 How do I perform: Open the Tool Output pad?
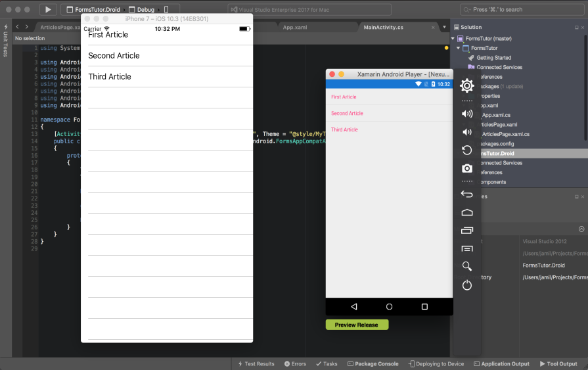[558, 364]
